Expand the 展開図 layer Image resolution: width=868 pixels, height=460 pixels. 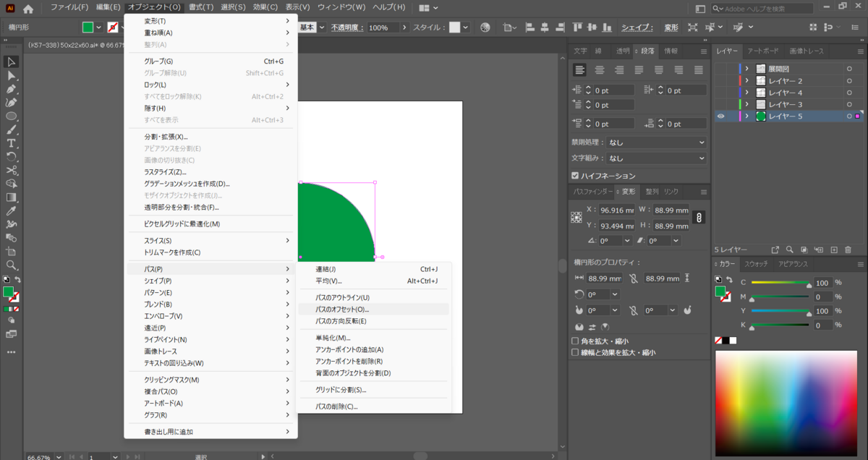[746, 69]
